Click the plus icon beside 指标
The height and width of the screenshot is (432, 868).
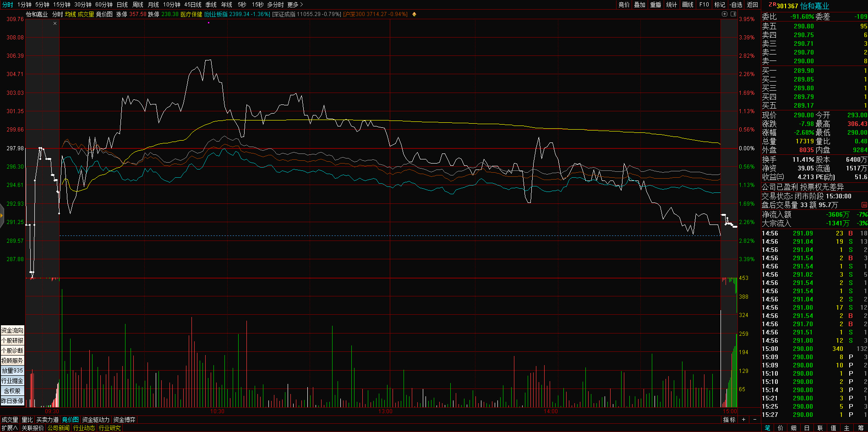pyautogui.click(x=743, y=420)
